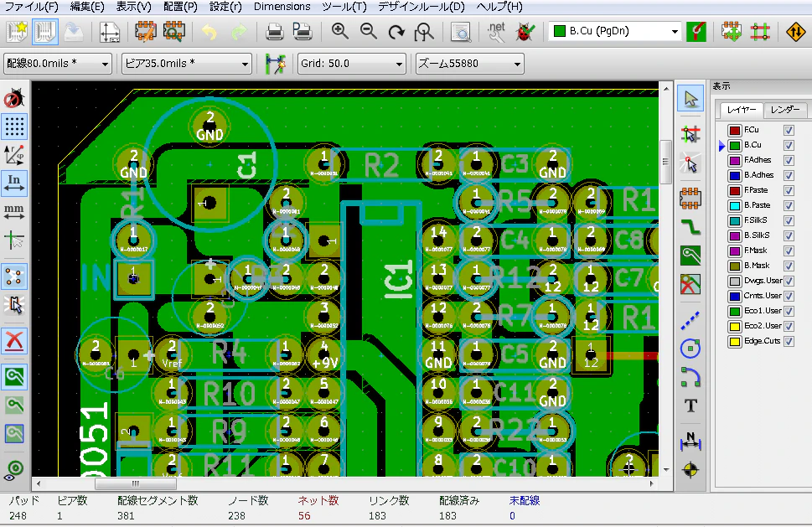
Task: Click the redo arrow icon
Action: [x=239, y=32]
